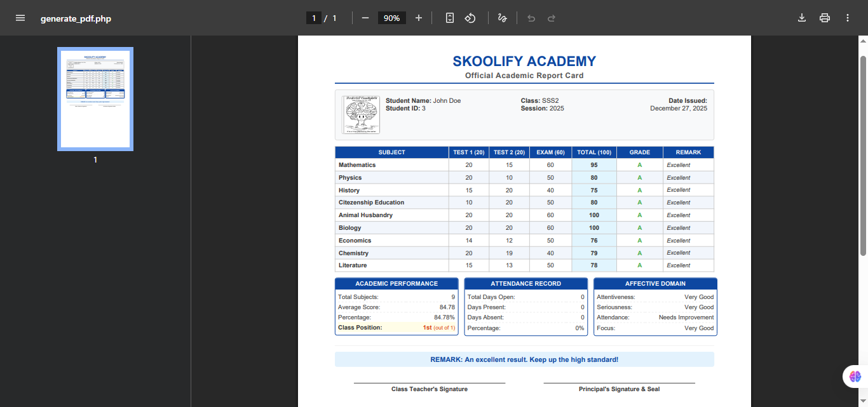The image size is (868, 407).
Task: Open the pink brain extension floating icon
Action: (855, 377)
